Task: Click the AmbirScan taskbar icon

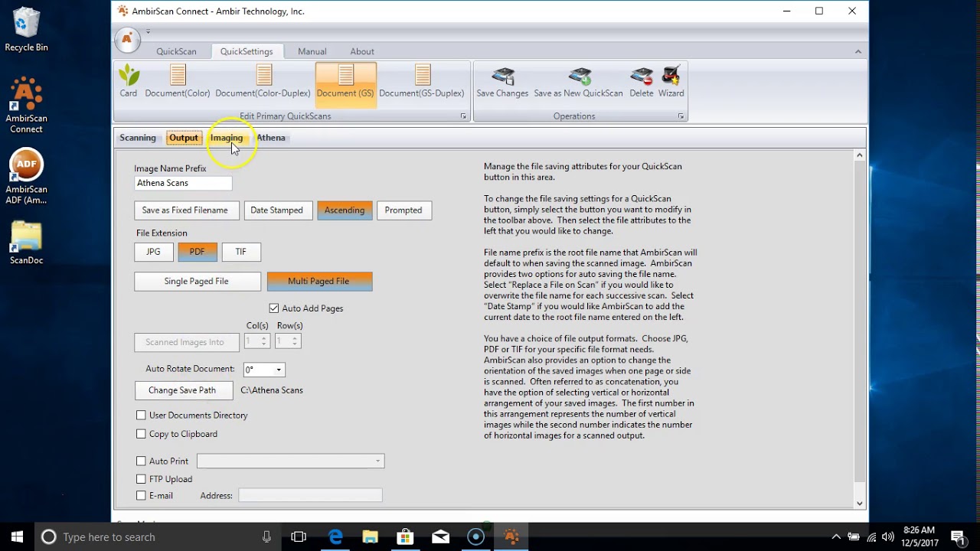Action: tap(511, 536)
